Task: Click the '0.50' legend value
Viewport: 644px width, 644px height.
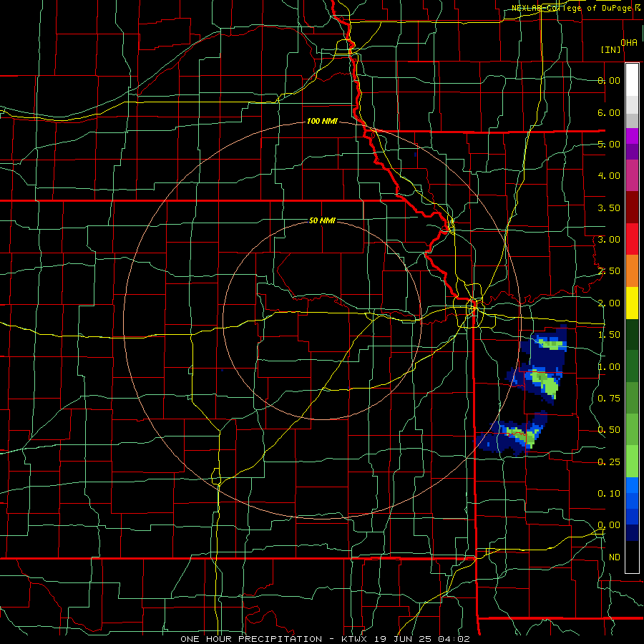Action: pos(609,430)
